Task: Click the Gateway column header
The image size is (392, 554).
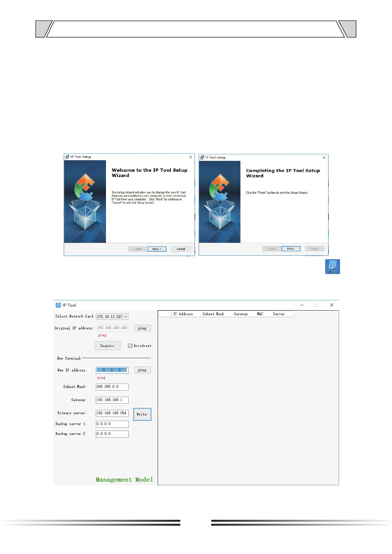Action: pos(243,314)
